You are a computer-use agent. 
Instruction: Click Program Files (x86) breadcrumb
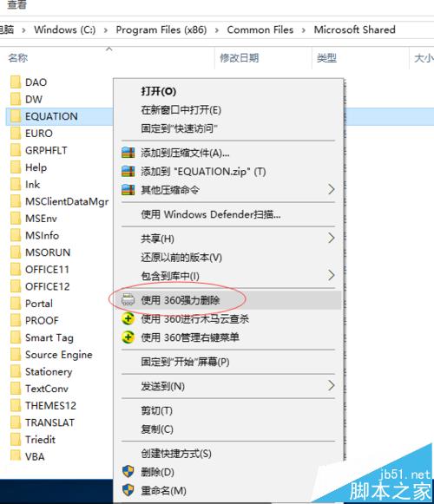(x=161, y=29)
